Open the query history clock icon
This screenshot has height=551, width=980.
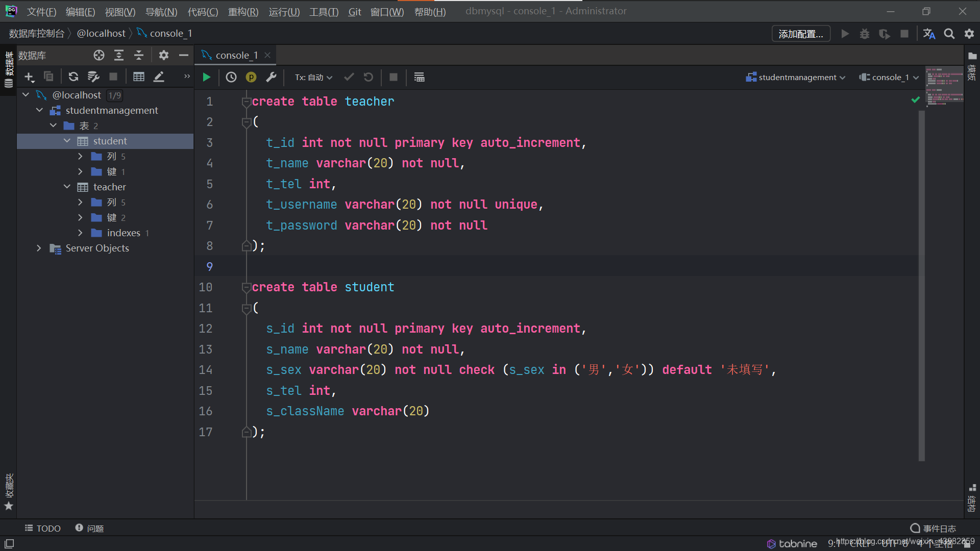point(231,77)
